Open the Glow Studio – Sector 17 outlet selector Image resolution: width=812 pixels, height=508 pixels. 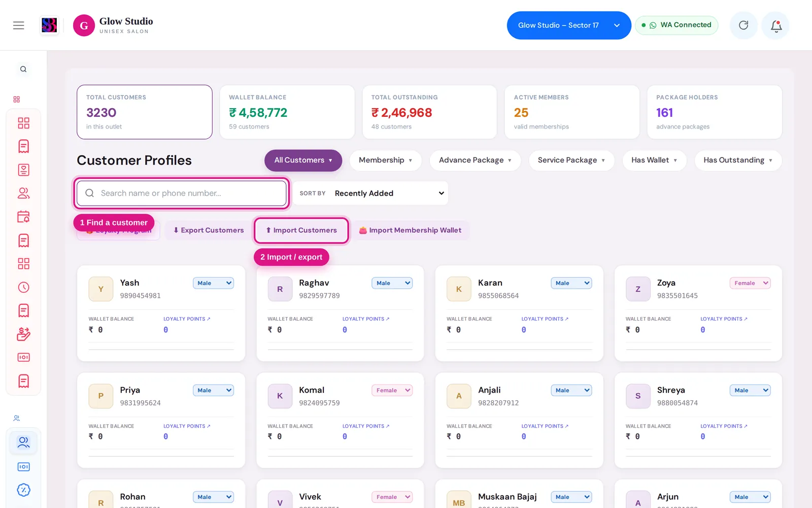(569, 25)
